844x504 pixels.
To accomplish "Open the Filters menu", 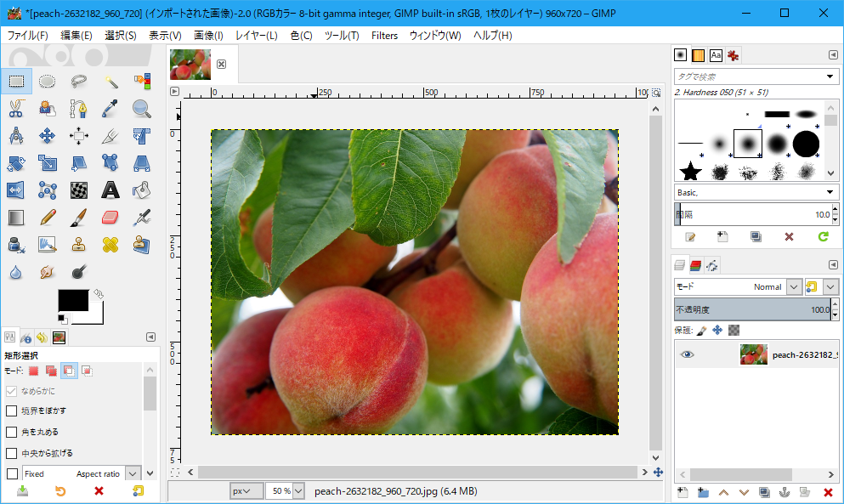I will pyautogui.click(x=384, y=36).
